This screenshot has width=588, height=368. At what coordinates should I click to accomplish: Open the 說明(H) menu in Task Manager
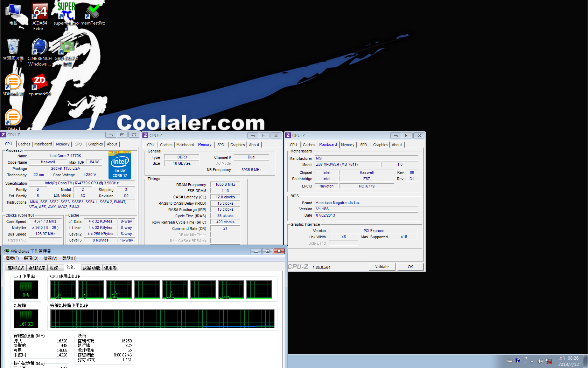click(69, 258)
